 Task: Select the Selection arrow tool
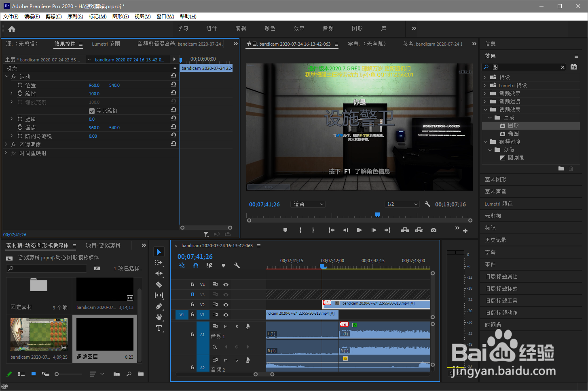(x=159, y=252)
